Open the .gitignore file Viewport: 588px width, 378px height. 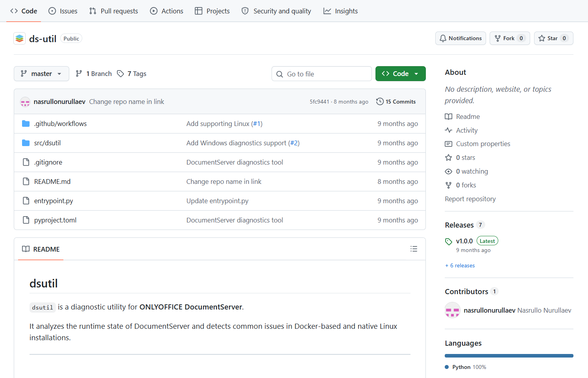[48, 162]
